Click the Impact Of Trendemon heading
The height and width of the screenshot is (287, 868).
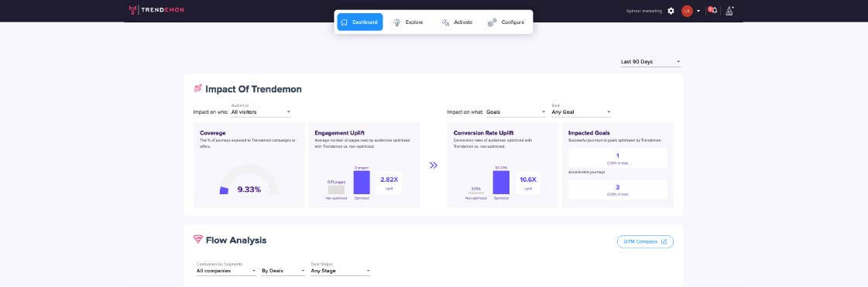point(253,89)
